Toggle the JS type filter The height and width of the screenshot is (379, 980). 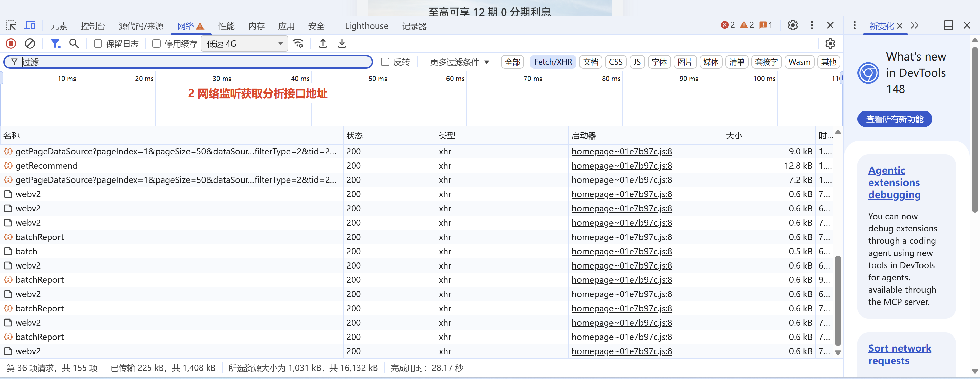pos(637,62)
